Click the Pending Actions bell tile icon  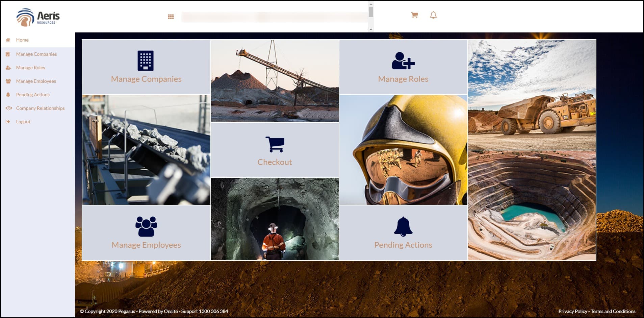point(403,226)
